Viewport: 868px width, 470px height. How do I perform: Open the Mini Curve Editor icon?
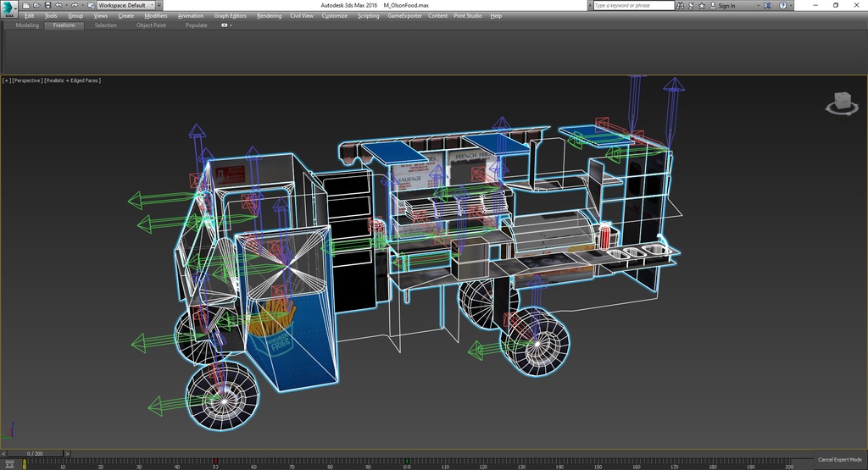[x=9, y=464]
